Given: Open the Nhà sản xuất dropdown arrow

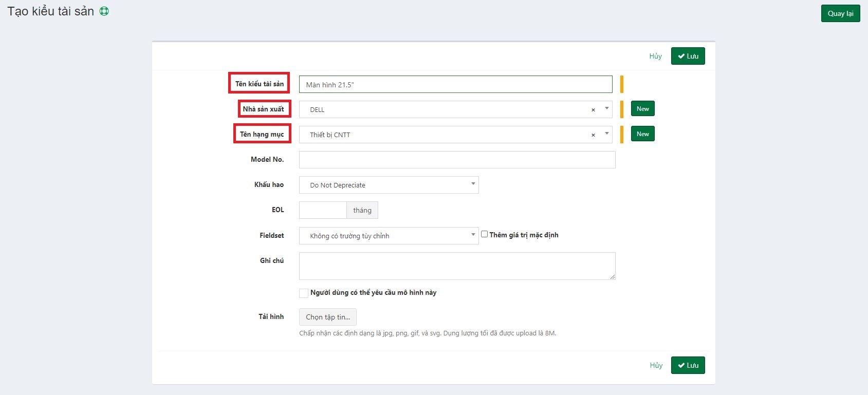Looking at the screenshot, I should pos(606,108).
